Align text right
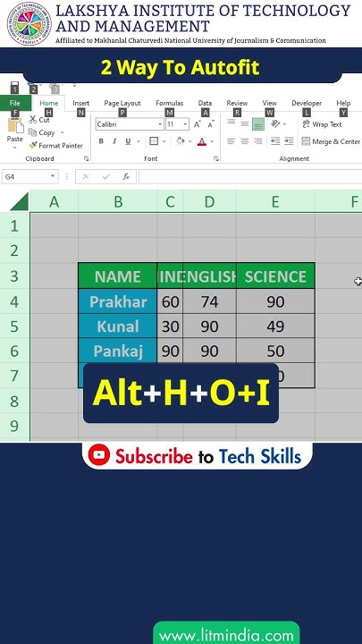Image resolution: width=362 pixels, height=644 pixels. 258,141
